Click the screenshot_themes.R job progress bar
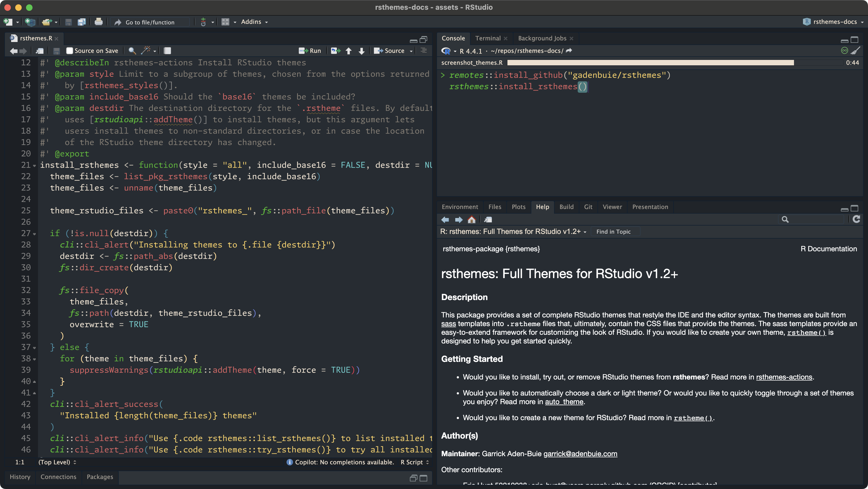The height and width of the screenshot is (489, 868). 650,63
